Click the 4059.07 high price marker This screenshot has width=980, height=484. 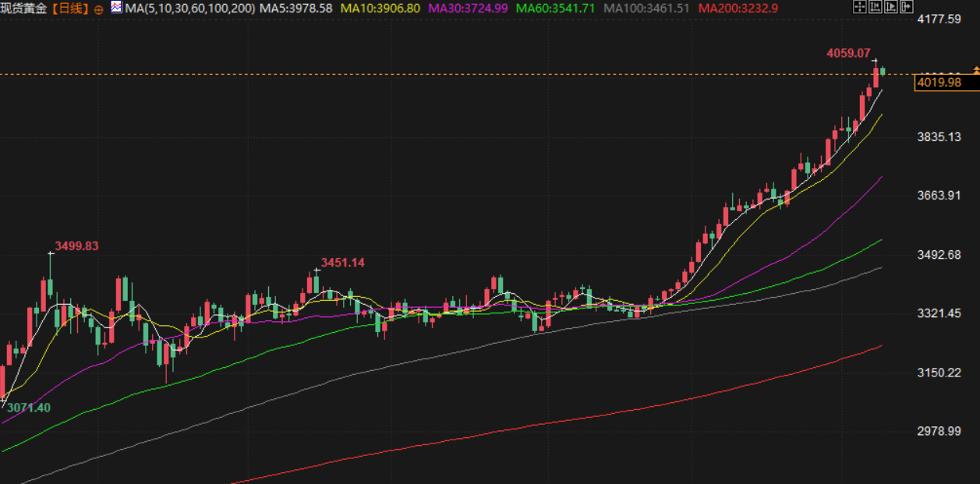coord(848,53)
